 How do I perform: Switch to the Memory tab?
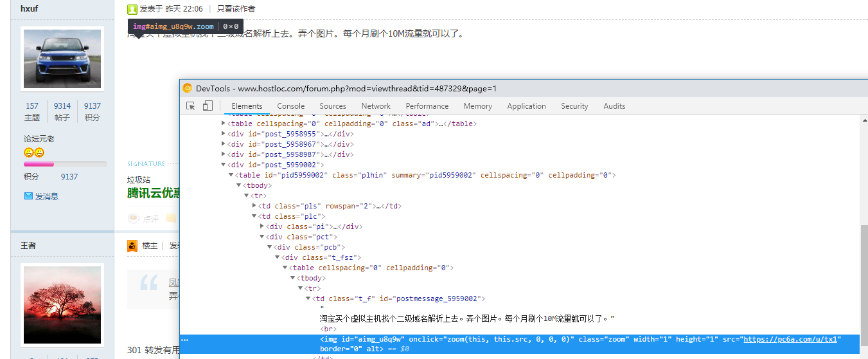478,106
